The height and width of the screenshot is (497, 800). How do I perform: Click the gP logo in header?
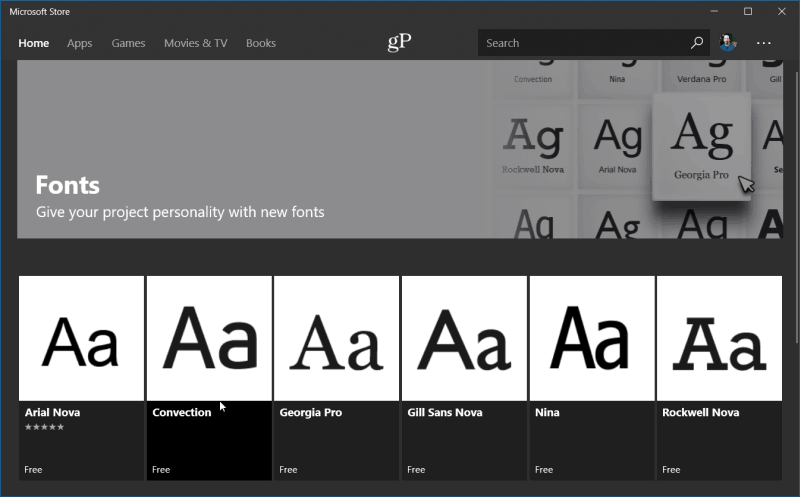399,42
